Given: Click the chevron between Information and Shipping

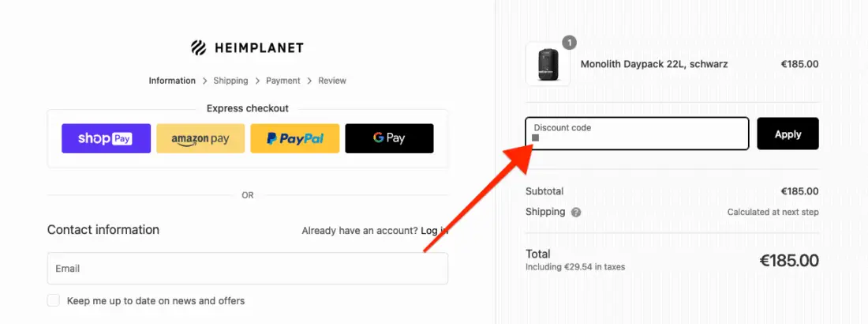Looking at the screenshot, I should point(204,81).
